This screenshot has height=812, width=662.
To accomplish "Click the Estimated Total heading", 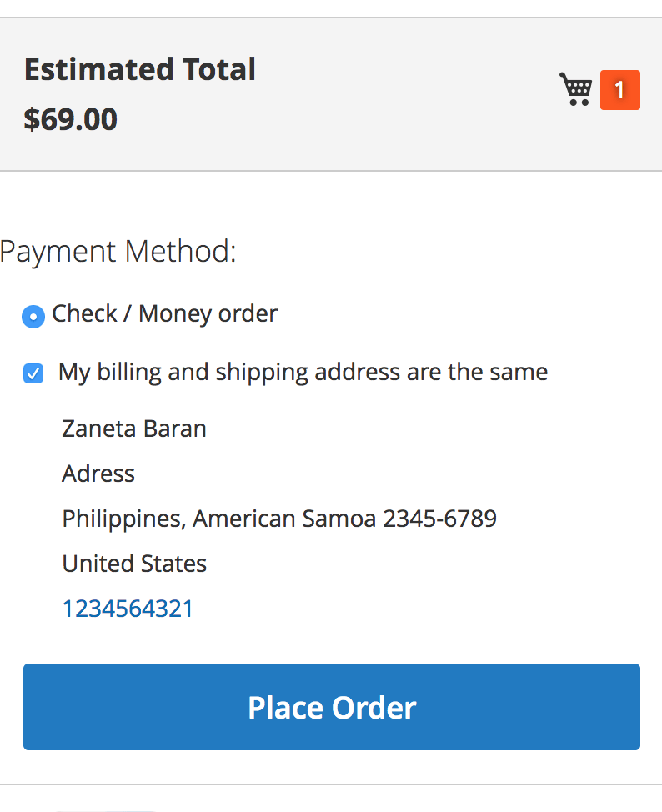I will [x=139, y=69].
